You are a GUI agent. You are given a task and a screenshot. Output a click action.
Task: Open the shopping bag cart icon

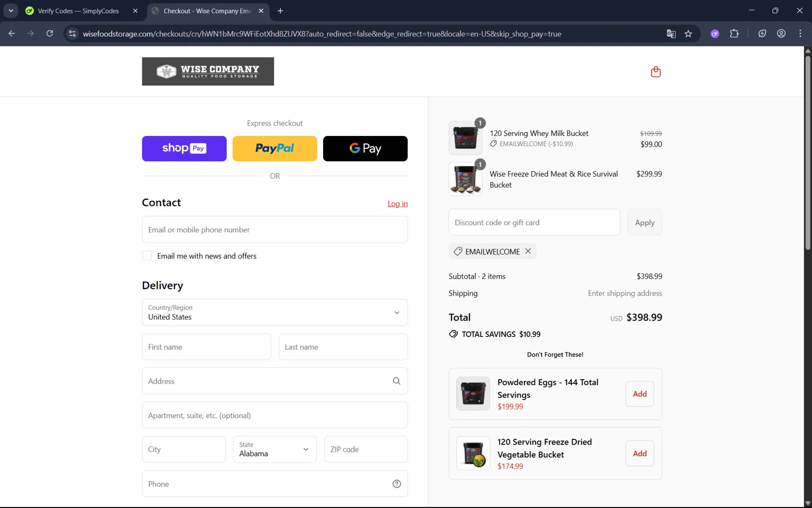tap(656, 71)
